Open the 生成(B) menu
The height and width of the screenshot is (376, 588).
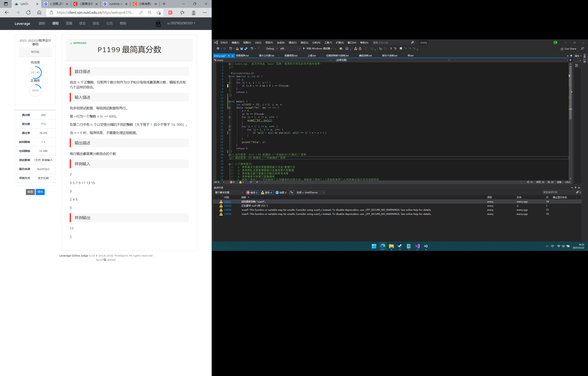click(281, 42)
